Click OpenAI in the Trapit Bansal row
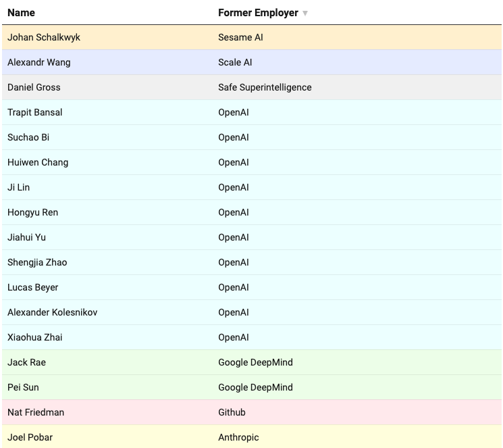This screenshot has width=503, height=448. (234, 112)
